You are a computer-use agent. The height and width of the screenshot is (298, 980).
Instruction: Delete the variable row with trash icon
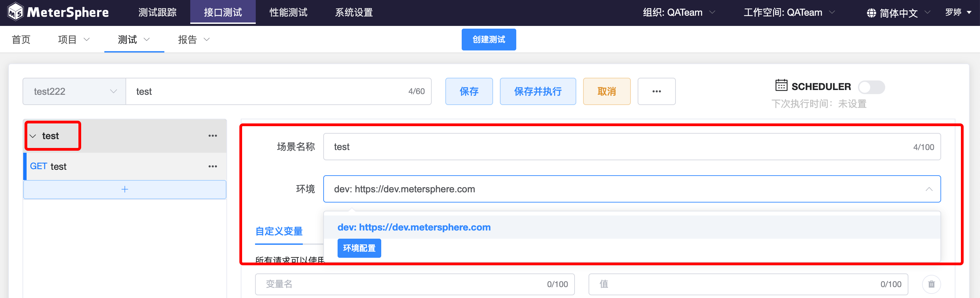(931, 284)
